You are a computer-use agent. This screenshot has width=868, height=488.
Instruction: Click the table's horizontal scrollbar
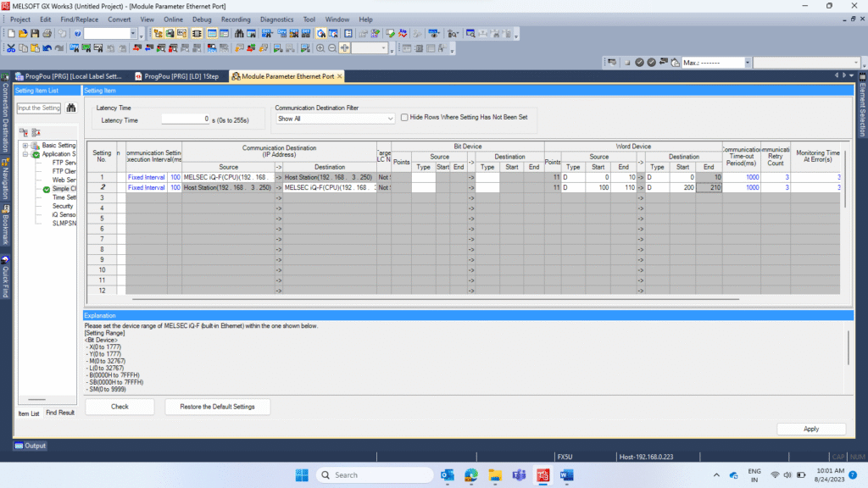pyautogui.click(x=436, y=299)
